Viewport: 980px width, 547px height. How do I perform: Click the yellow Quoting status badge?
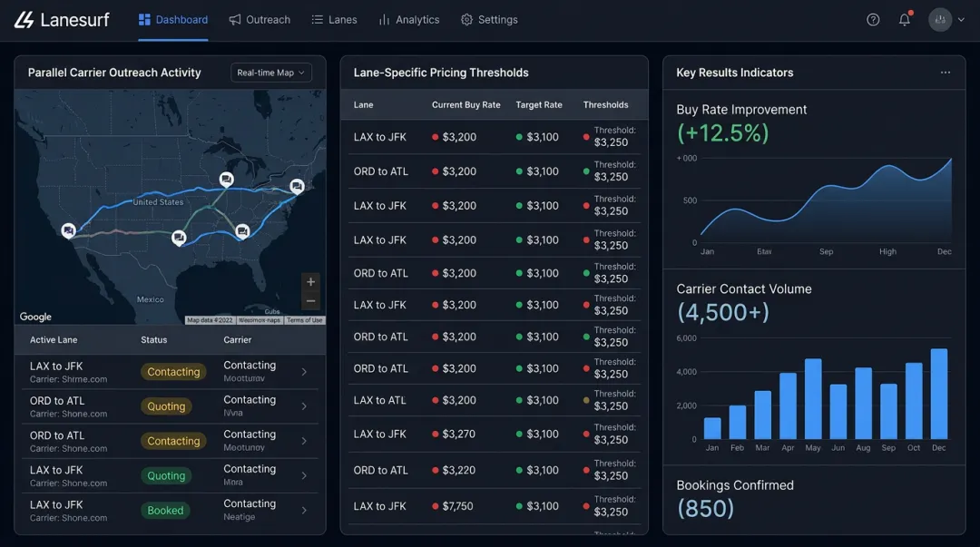click(x=166, y=406)
